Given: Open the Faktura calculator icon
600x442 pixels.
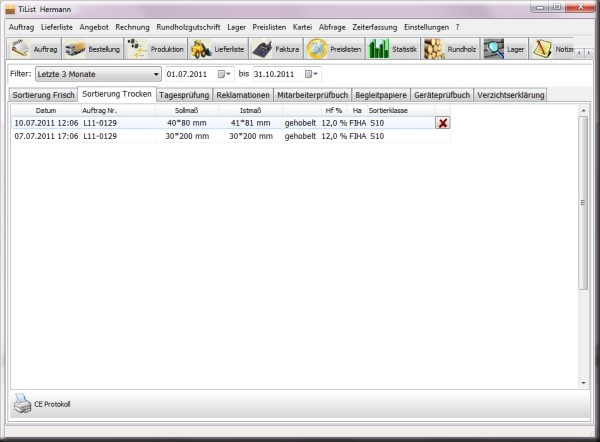Looking at the screenshot, I should [x=262, y=49].
